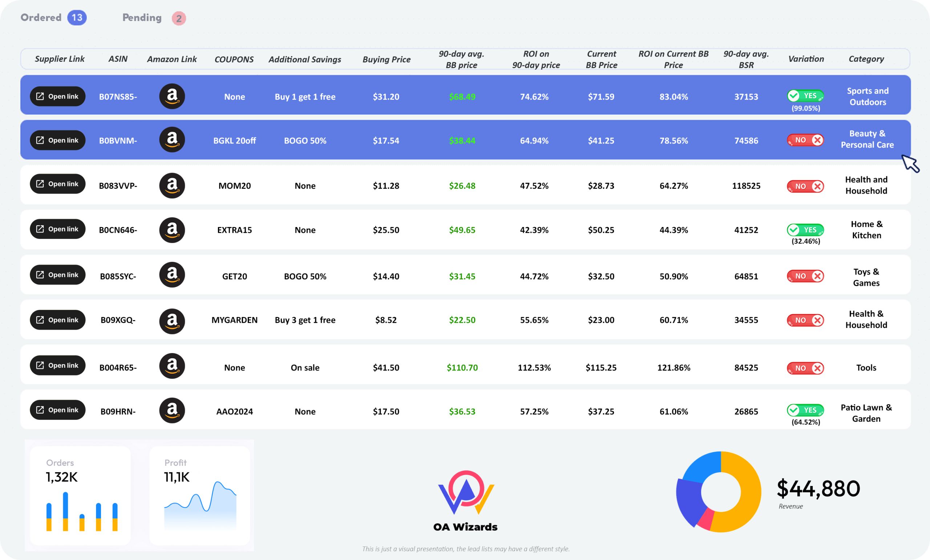Click Open link for B083VVP- supplier

[x=57, y=184]
